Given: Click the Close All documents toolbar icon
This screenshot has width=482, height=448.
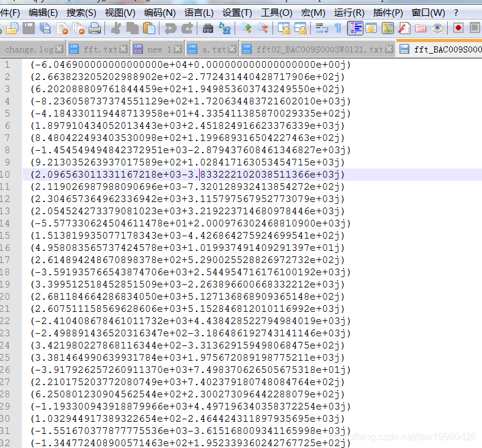Looking at the screenshot, I should [x=79, y=29].
